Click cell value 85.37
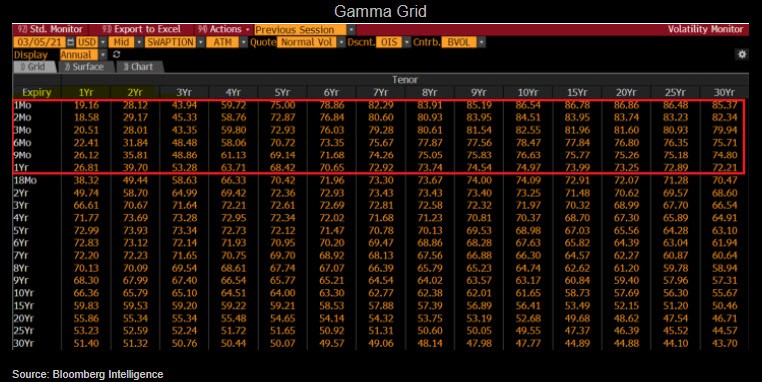 coord(724,105)
